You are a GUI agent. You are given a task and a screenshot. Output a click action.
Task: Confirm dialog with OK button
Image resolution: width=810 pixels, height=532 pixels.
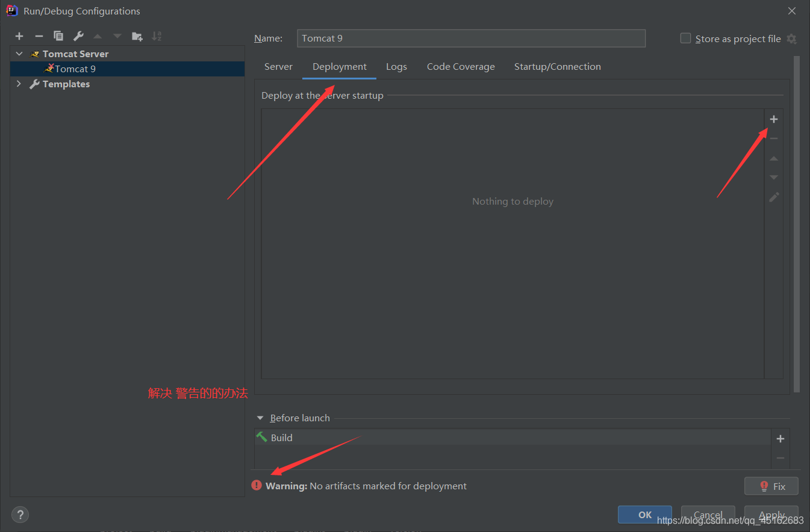click(645, 515)
